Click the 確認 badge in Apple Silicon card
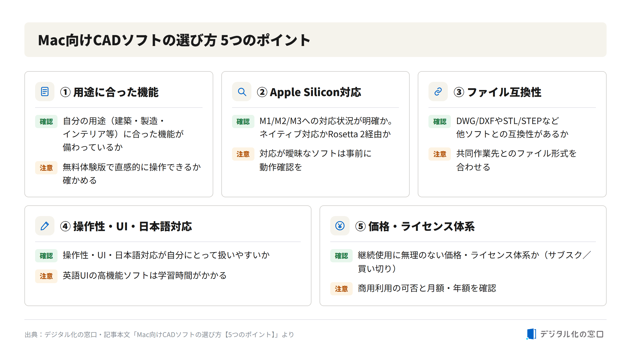 (243, 122)
